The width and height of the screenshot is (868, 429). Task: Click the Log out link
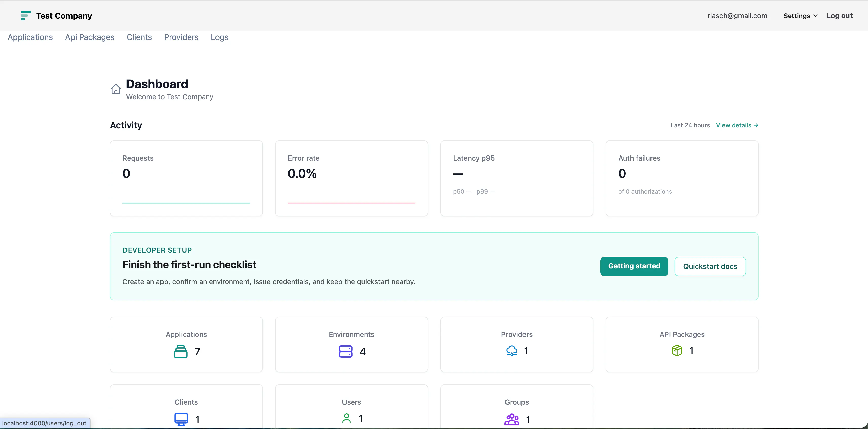click(x=839, y=16)
